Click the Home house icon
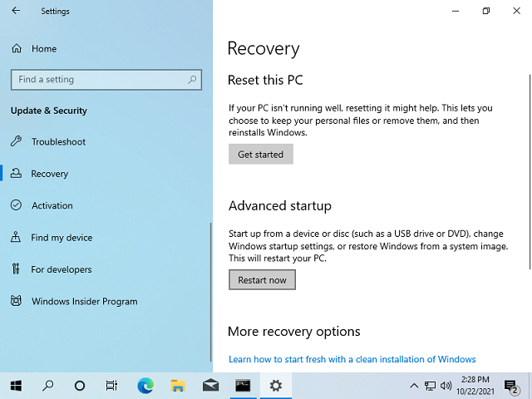The image size is (532, 399). click(17, 49)
